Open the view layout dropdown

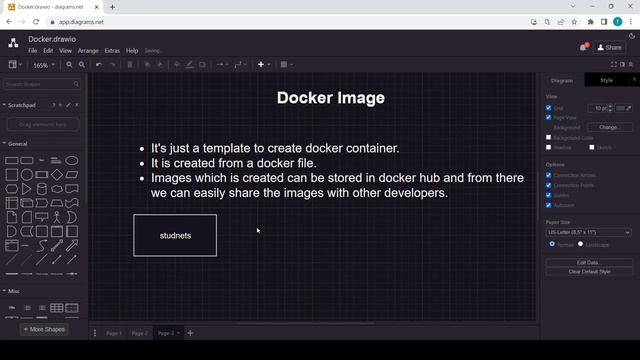pyautogui.click(x=15, y=64)
